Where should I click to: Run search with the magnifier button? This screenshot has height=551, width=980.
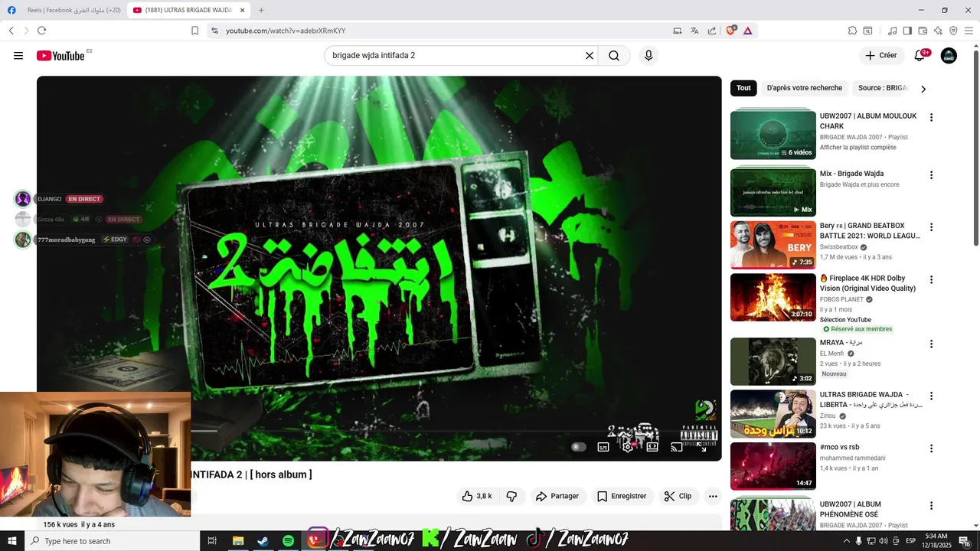[x=614, y=56]
